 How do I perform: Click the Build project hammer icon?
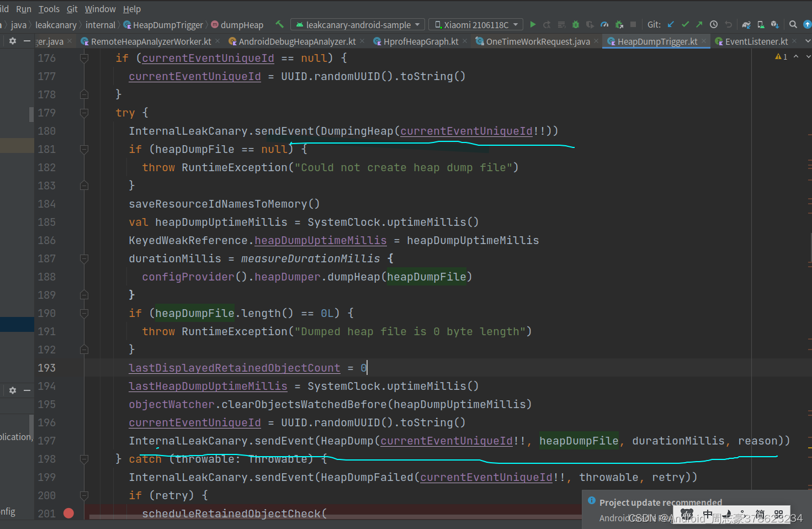[279, 24]
